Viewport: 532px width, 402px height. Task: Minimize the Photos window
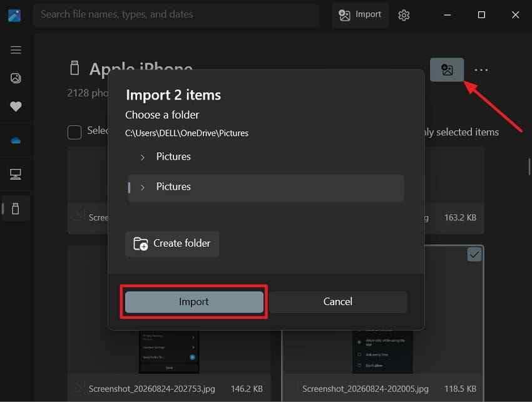(447, 15)
